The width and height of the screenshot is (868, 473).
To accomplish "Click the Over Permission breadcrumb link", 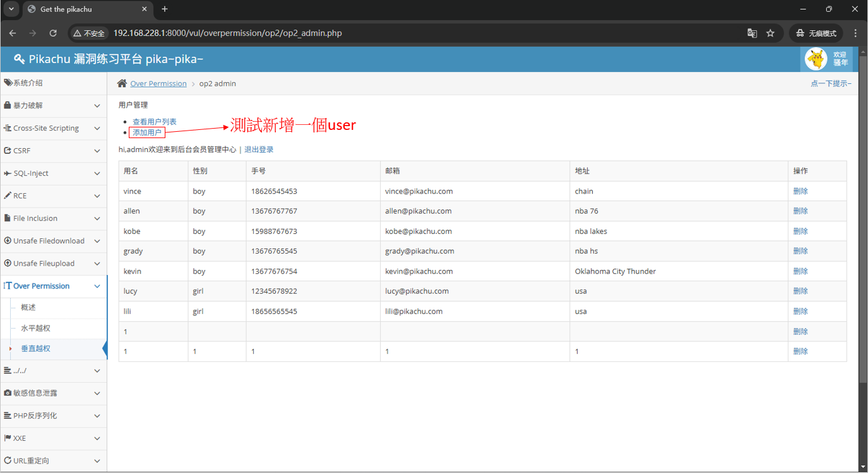I will [x=158, y=83].
